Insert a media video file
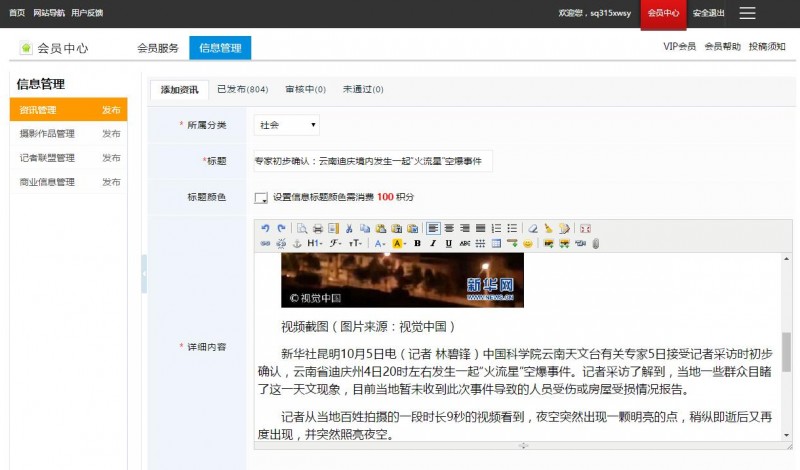The width and height of the screenshot is (800, 470). [x=580, y=243]
